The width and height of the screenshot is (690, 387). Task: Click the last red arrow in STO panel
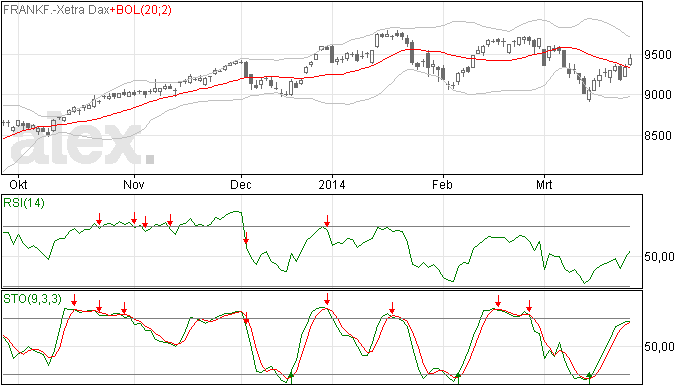529,306
